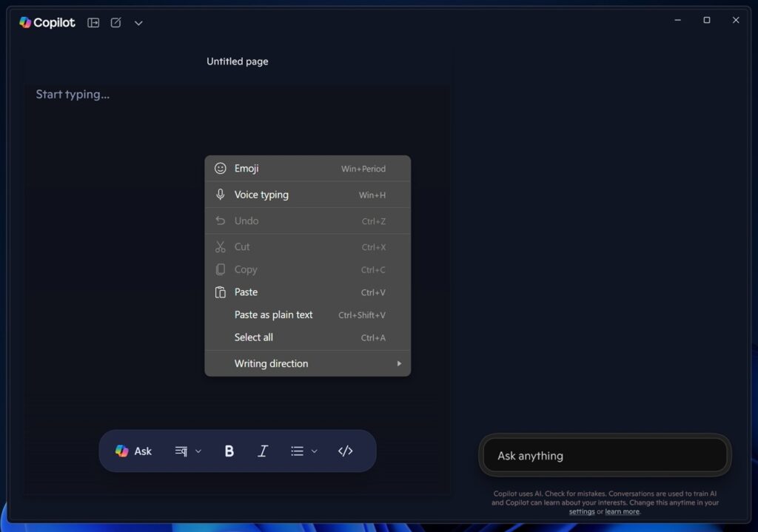
Task: Click the new page compose icon
Action: tap(116, 23)
